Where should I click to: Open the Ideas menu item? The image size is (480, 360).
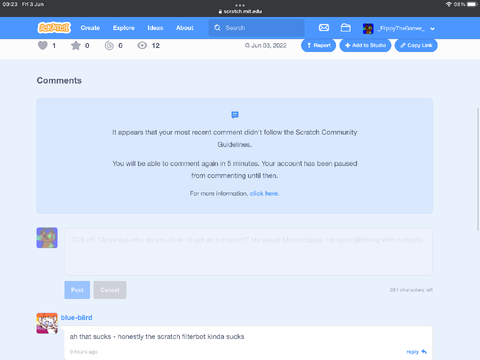point(155,28)
